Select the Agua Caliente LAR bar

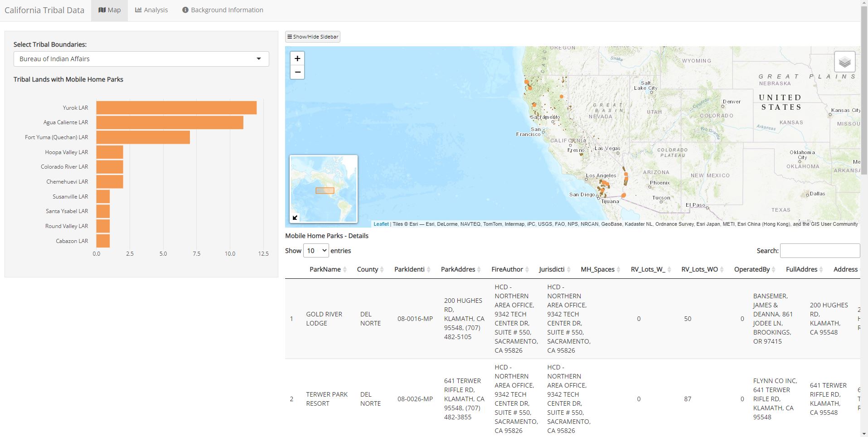click(170, 122)
